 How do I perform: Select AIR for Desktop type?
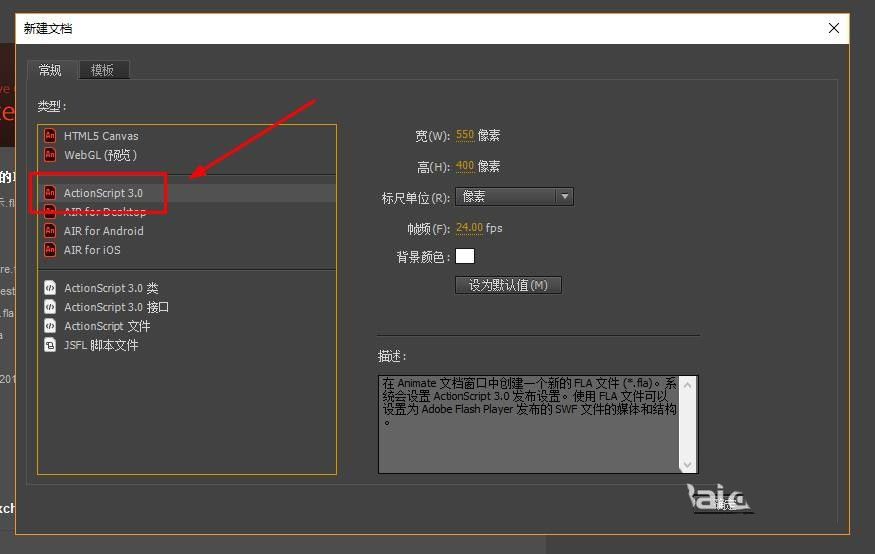click(187, 211)
